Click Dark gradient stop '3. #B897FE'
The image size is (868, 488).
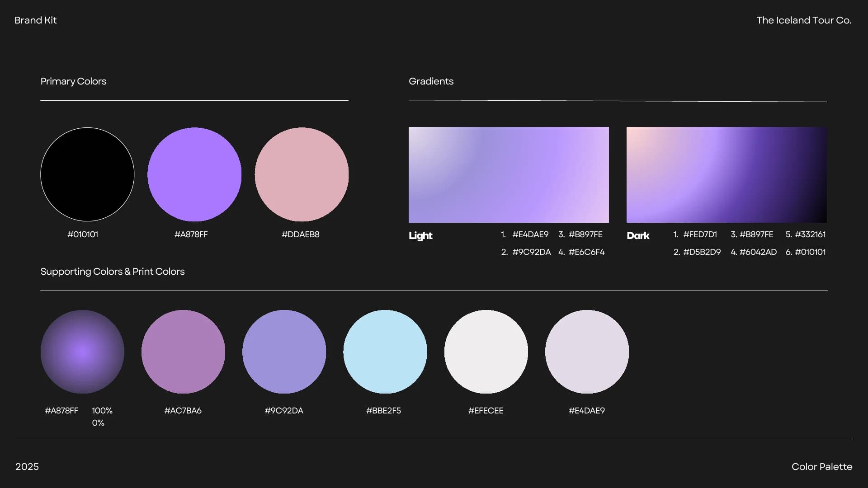tap(752, 235)
